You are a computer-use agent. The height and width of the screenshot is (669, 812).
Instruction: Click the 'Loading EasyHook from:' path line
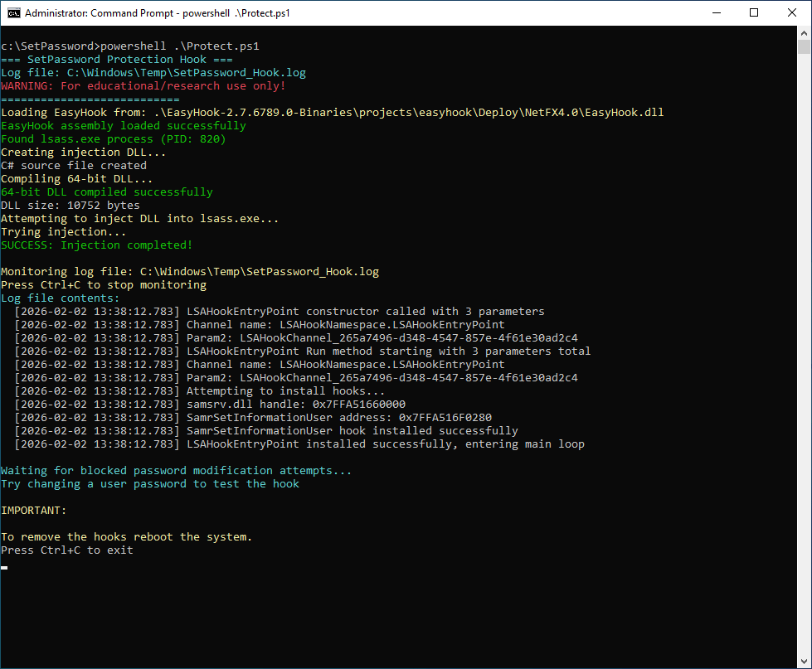coord(333,112)
